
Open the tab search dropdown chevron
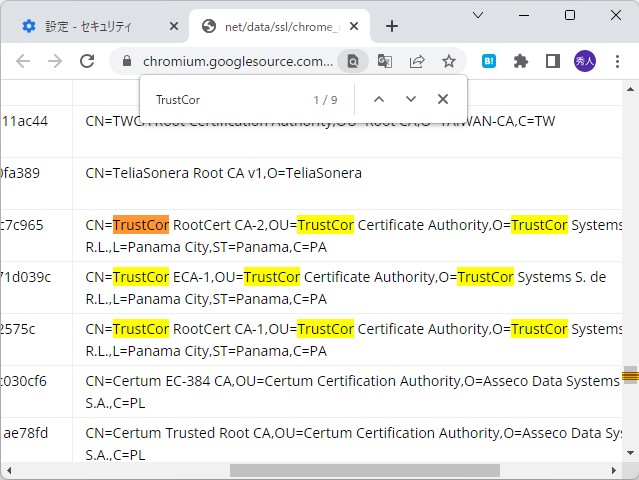tap(478, 15)
